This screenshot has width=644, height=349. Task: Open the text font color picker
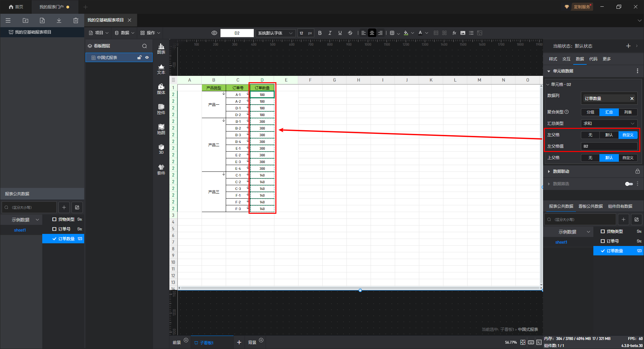[x=421, y=33]
